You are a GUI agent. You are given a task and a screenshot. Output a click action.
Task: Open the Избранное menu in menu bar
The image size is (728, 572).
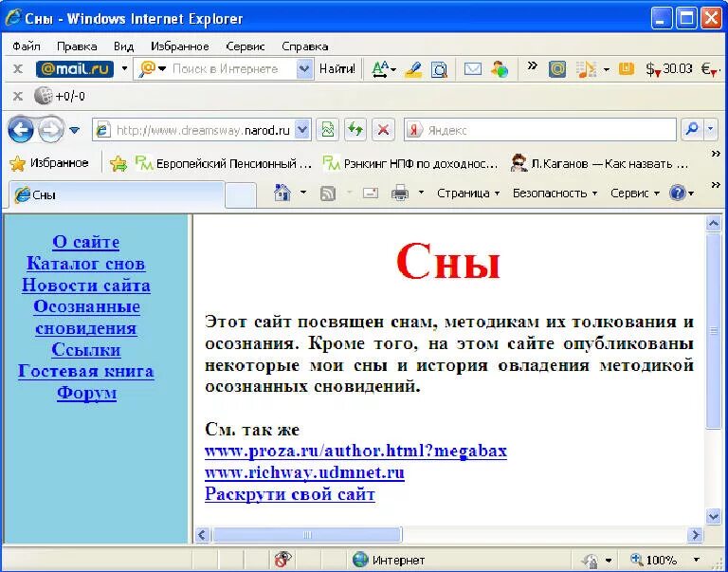pyautogui.click(x=180, y=46)
